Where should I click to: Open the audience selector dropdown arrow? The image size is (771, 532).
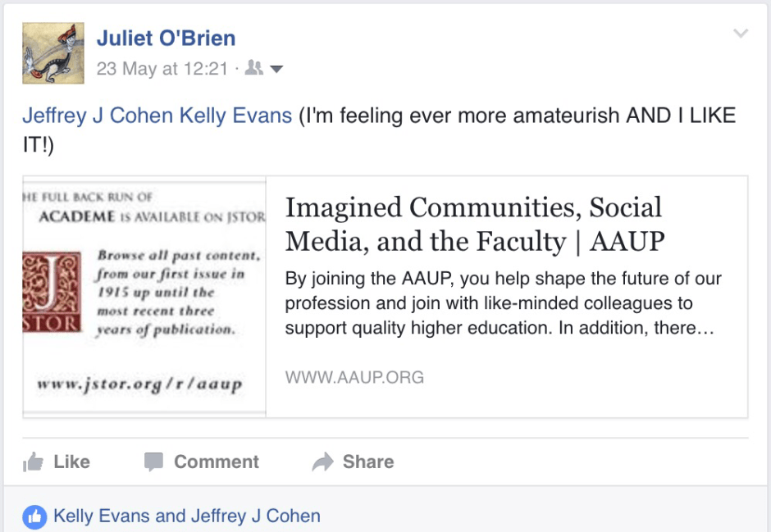[x=276, y=70]
